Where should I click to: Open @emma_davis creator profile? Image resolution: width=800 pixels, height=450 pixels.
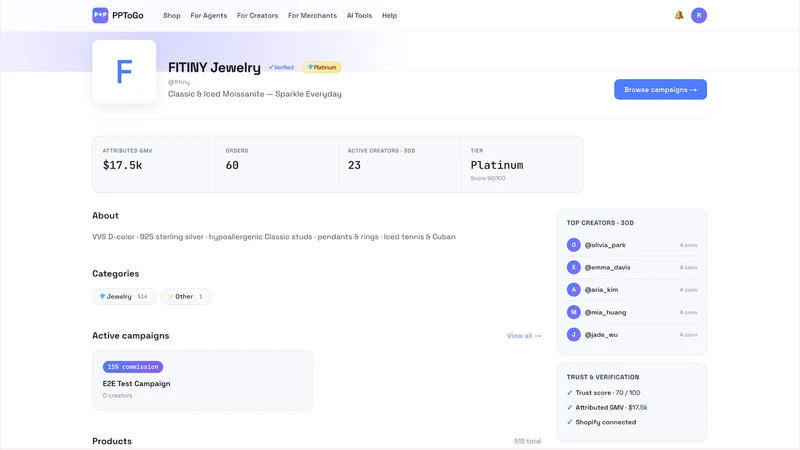(x=607, y=267)
